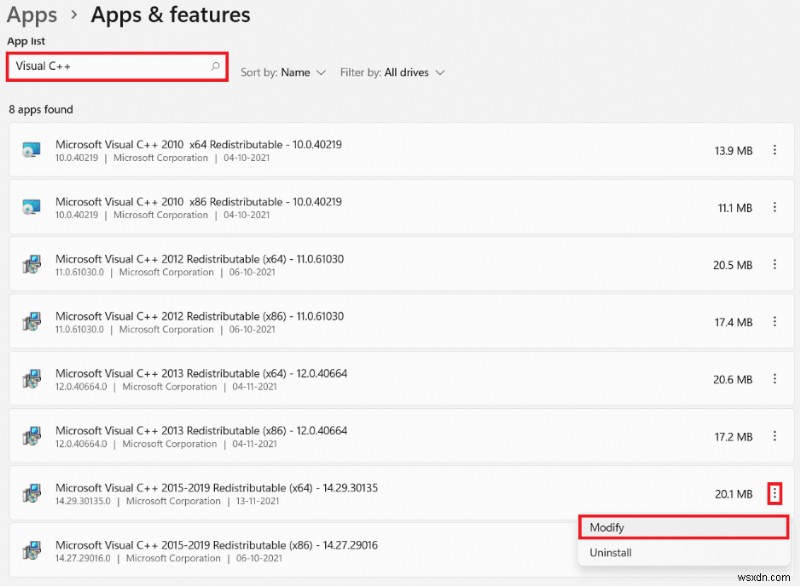The width and height of the screenshot is (800, 586).
Task: Click the 'App list' heading
Action: click(26, 41)
